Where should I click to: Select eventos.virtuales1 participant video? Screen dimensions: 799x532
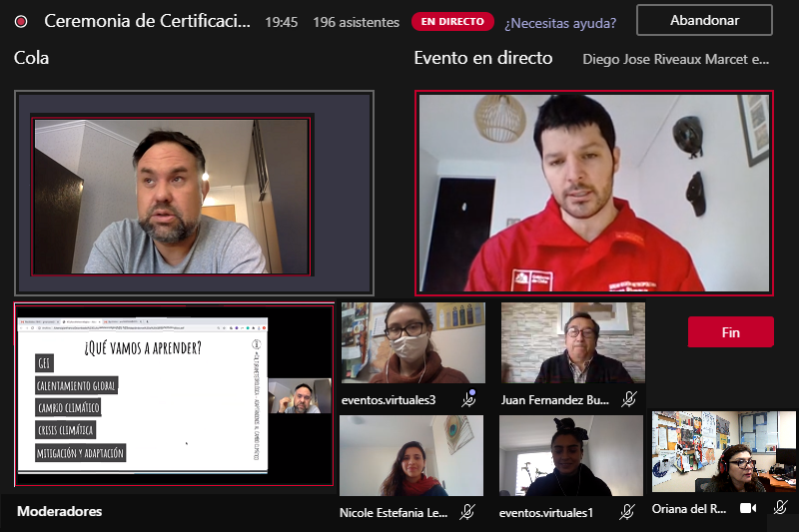coord(572,455)
